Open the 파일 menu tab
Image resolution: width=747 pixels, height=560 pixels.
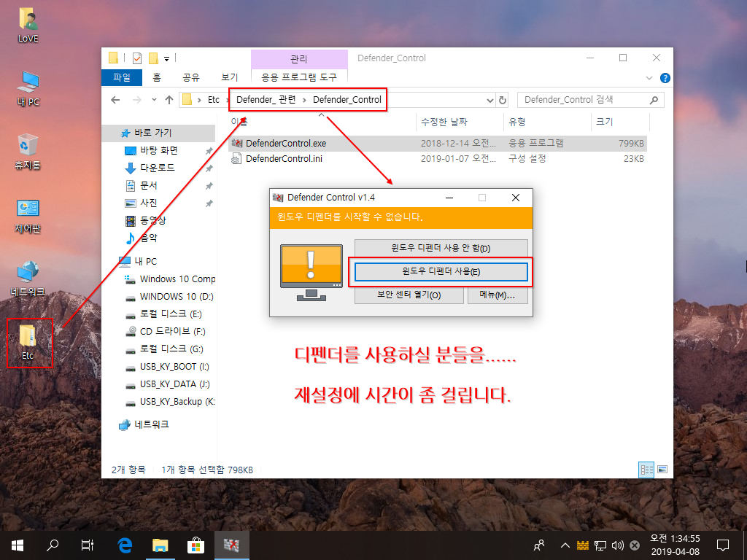tap(122, 77)
